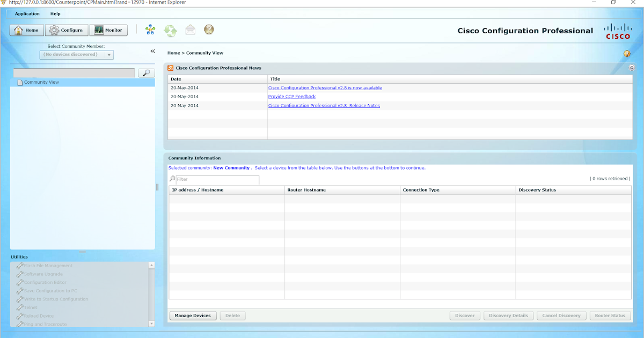Sort by Discovery Status column
The width and height of the screenshot is (644, 338).
pos(574,190)
